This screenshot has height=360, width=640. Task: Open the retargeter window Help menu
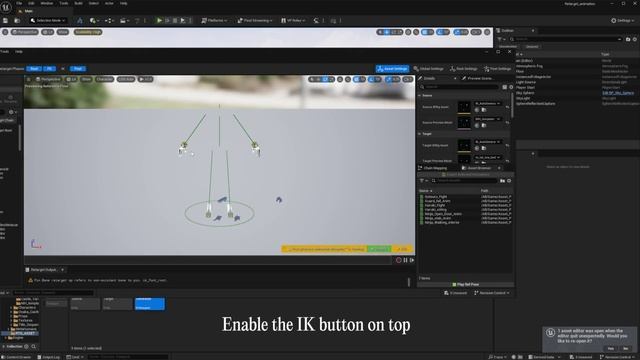coord(19,52)
